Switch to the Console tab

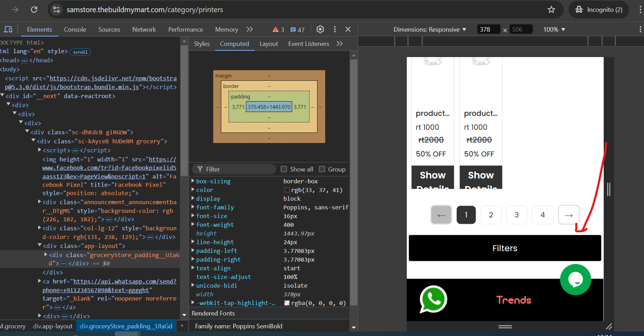click(75, 30)
